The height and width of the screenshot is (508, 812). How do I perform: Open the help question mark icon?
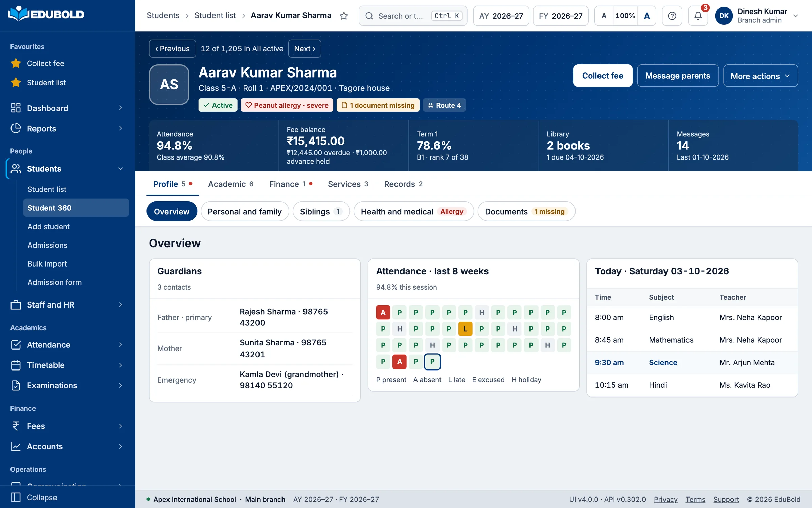672,16
